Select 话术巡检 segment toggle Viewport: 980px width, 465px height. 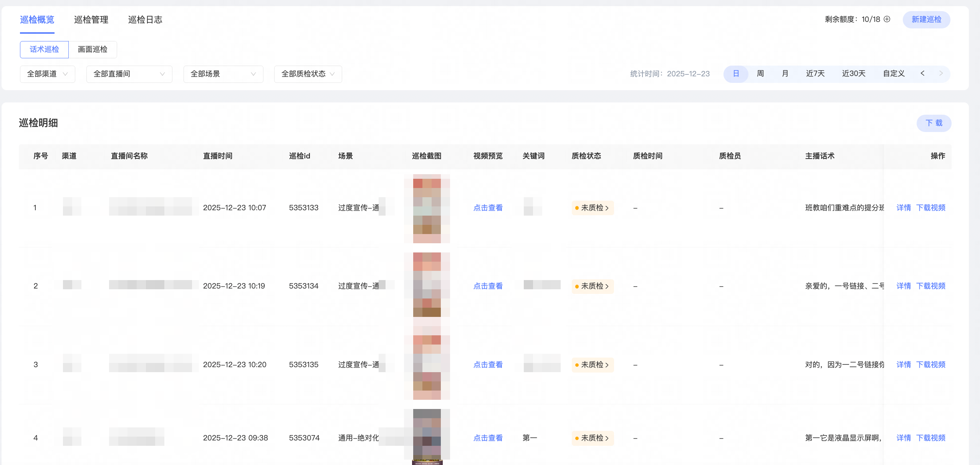[44, 49]
